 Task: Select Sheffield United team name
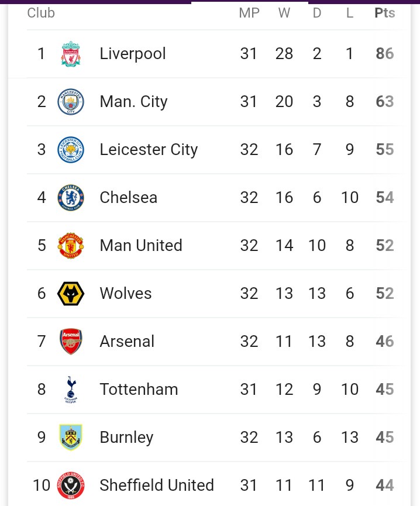pos(157,486)
